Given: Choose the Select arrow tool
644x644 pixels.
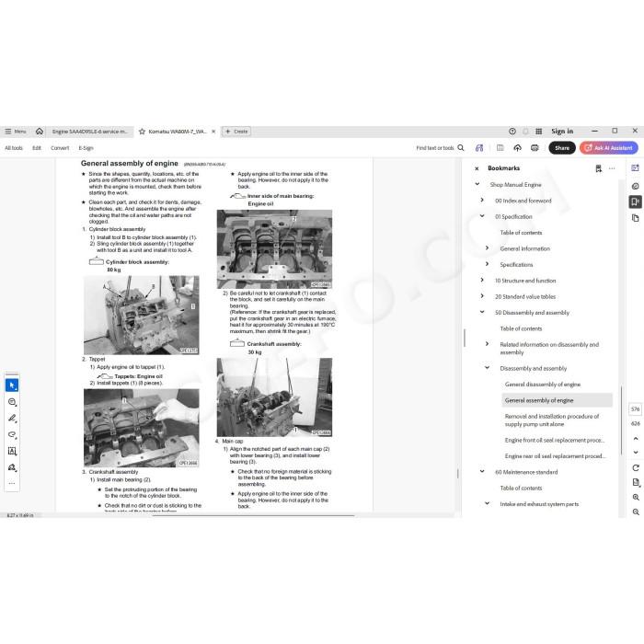Looking at the screenshot, I should 12,385.
